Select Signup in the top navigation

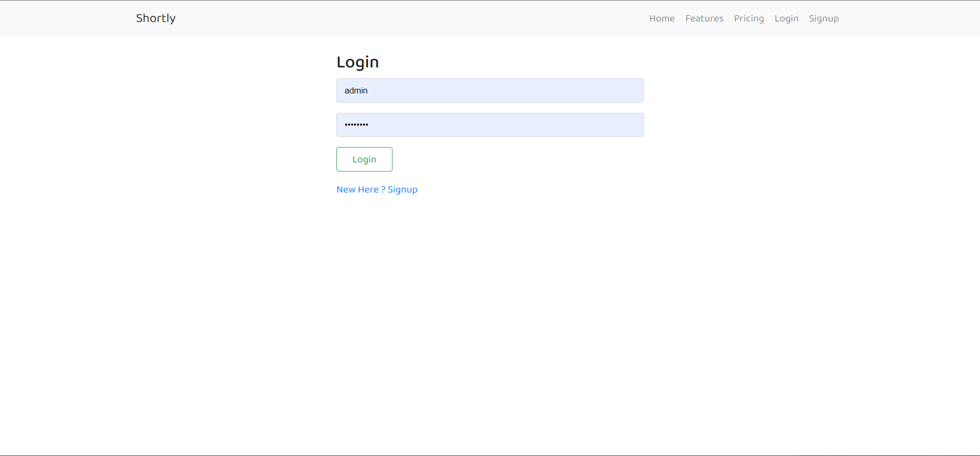[x=824, y=18]
